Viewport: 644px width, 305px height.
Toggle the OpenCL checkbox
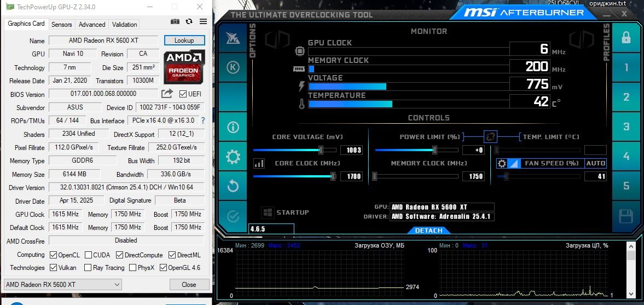[53, 255]
